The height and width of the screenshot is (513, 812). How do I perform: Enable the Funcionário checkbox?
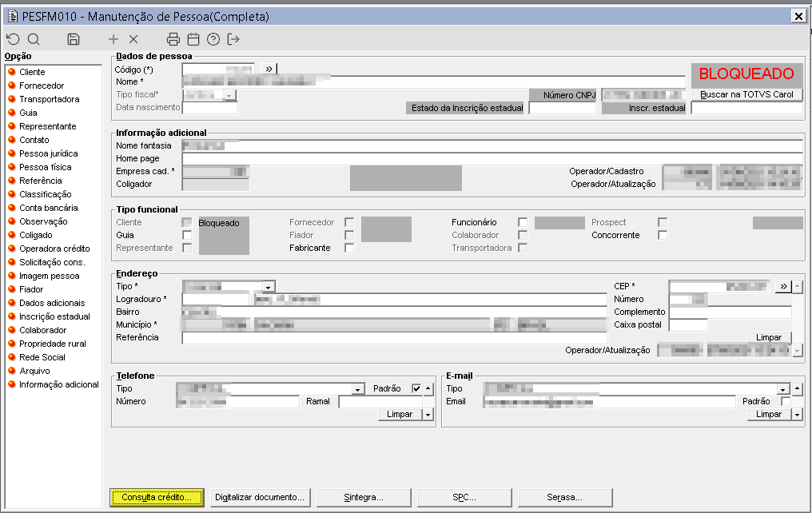[523, 222]
